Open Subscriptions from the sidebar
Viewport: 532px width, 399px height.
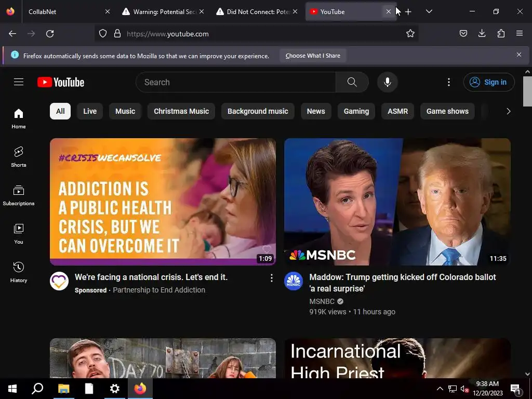(19, 195)
